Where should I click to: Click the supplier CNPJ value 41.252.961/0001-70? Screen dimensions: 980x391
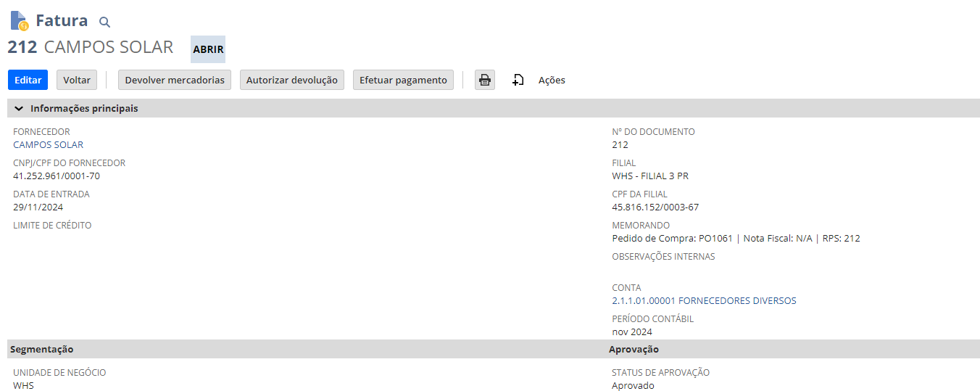tap(57, 176)
